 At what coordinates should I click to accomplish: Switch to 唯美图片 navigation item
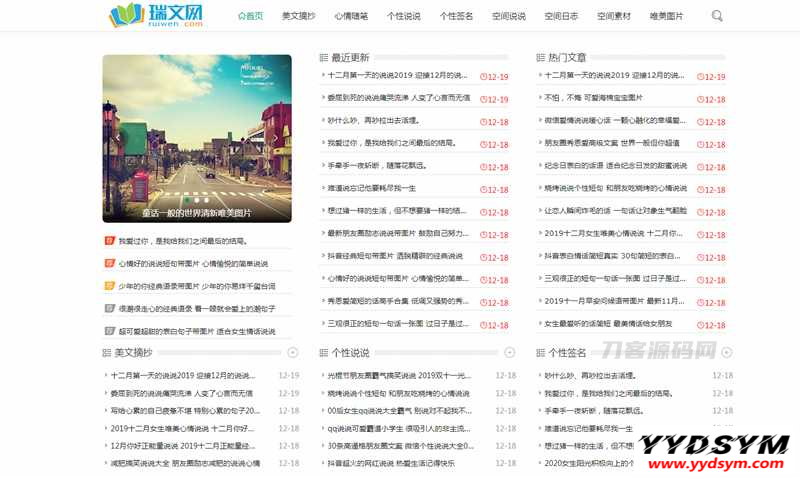[x=667, y=16]
